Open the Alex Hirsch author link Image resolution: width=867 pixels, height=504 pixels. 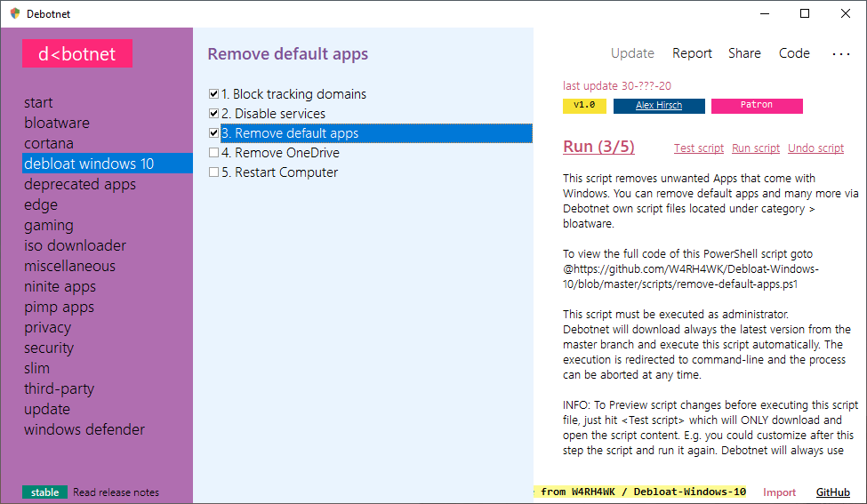click(x=659, y=106)
